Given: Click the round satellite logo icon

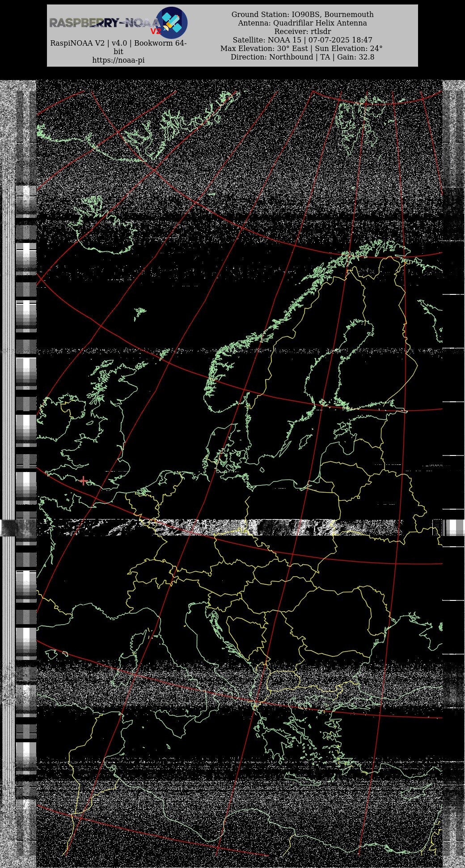Looking at the screenshot, I should (172, 22).
